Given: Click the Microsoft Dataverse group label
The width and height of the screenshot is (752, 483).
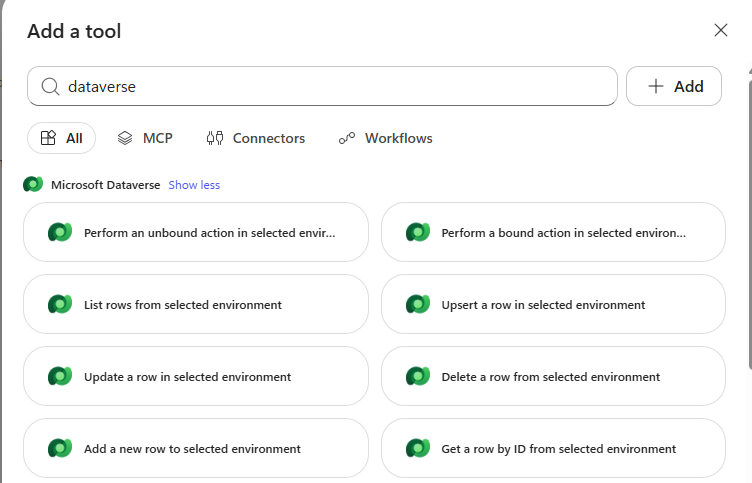Looking at the screenshot, I should pos(106,185).
